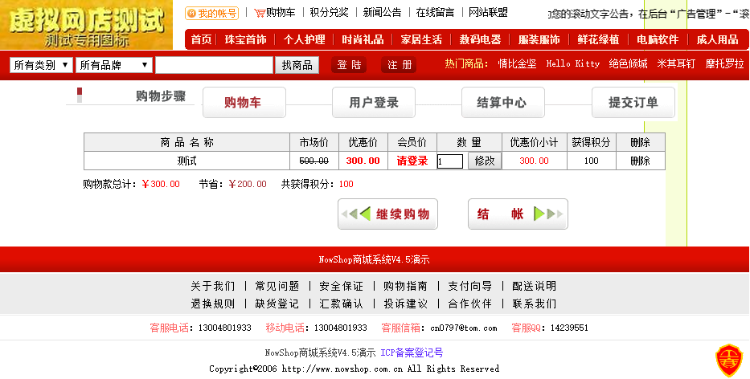750x379 pixels.
Task: Click the 修改 quantity update button
Action: tap(485, 161)
